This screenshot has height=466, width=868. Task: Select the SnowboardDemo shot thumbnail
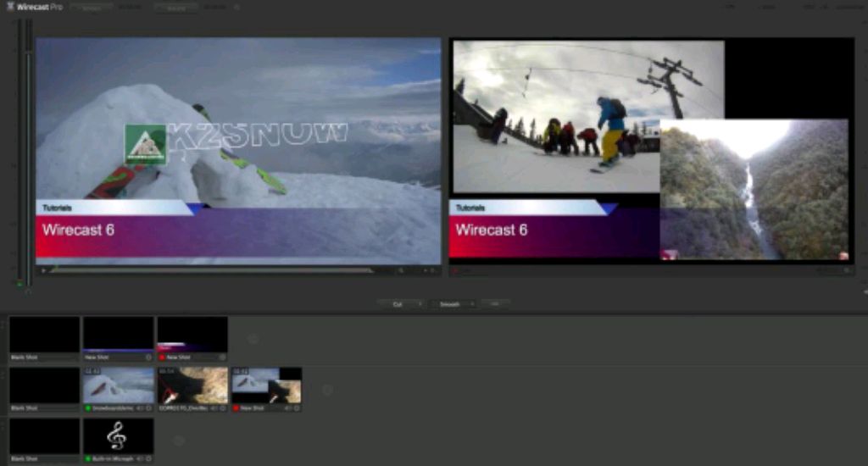click(119, 386)
